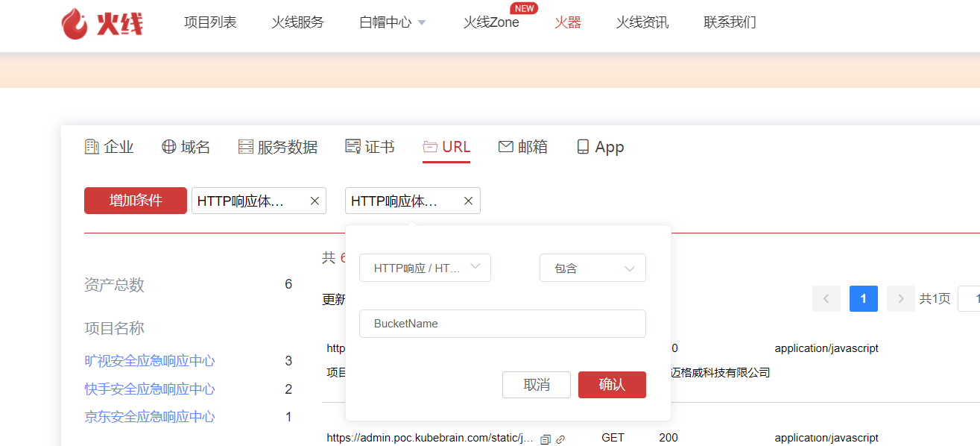
Task: Select the 证书 tab
Action: pos(370,147)
